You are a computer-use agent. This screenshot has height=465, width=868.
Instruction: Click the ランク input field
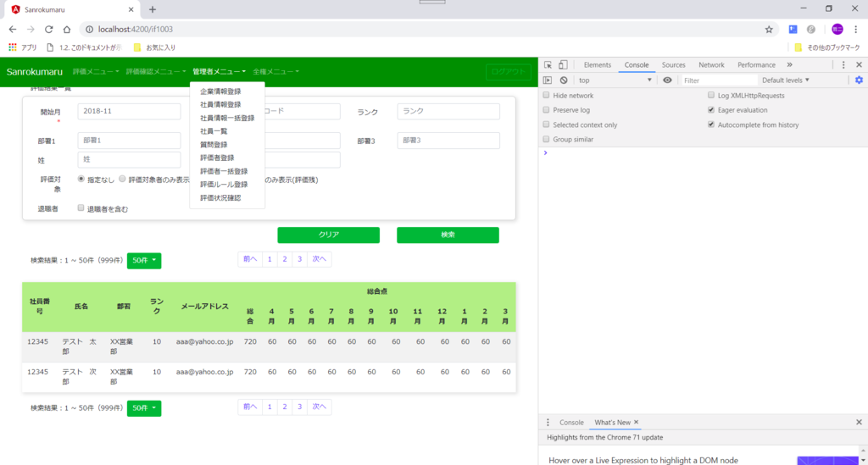448,111
